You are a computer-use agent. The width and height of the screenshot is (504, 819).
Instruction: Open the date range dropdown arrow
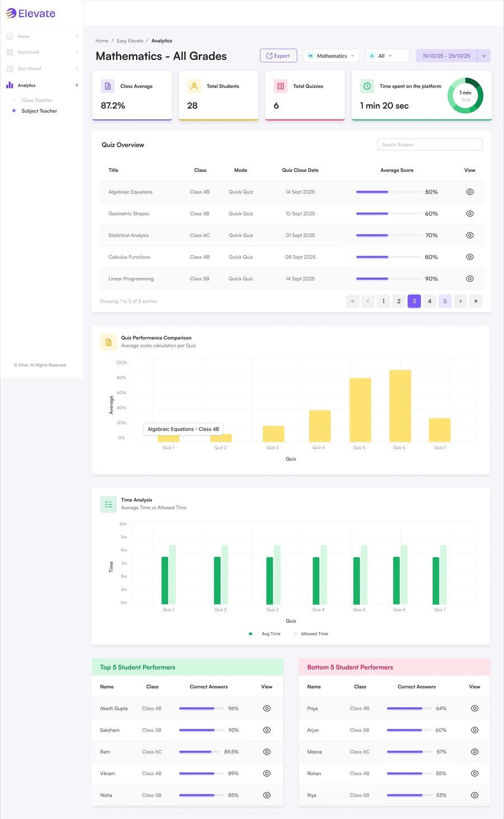[484, 56]
